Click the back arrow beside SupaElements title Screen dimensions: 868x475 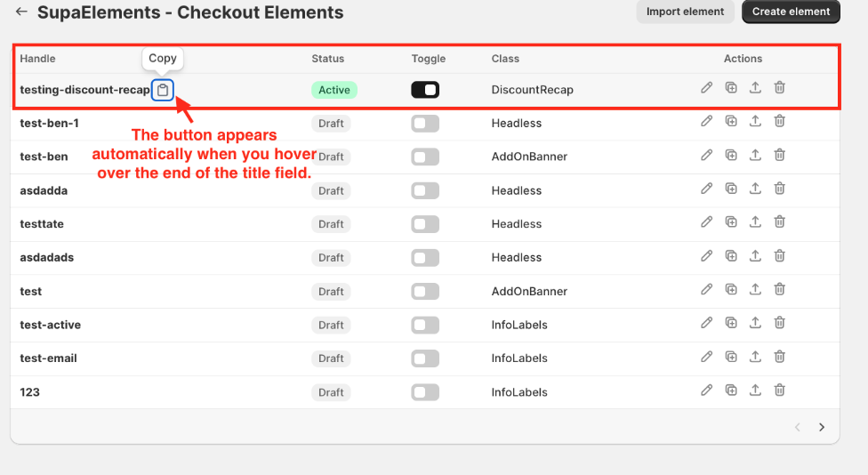(x=21, y=12)
